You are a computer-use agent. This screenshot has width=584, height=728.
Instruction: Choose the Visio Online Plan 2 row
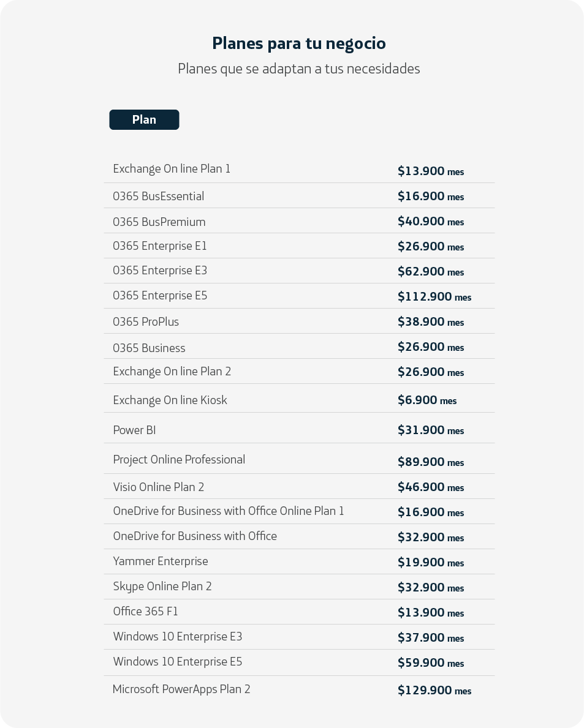(x=299, y=486)
